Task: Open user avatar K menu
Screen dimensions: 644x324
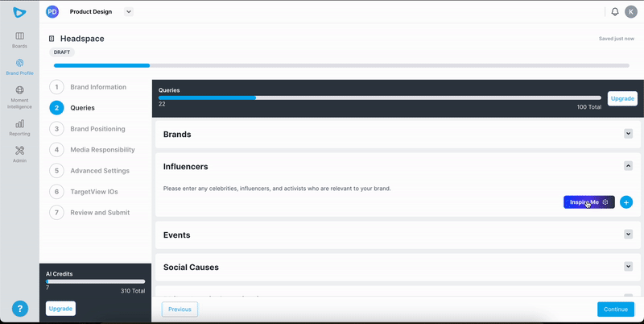Action: point(631,11)
